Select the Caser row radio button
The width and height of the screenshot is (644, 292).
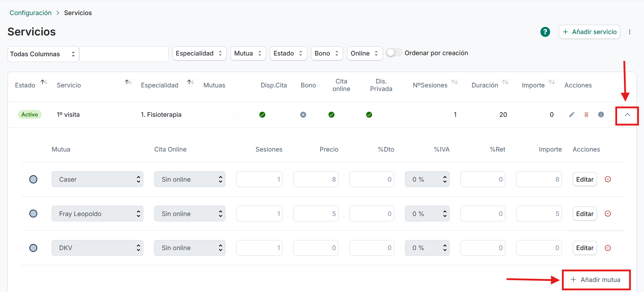33,179
